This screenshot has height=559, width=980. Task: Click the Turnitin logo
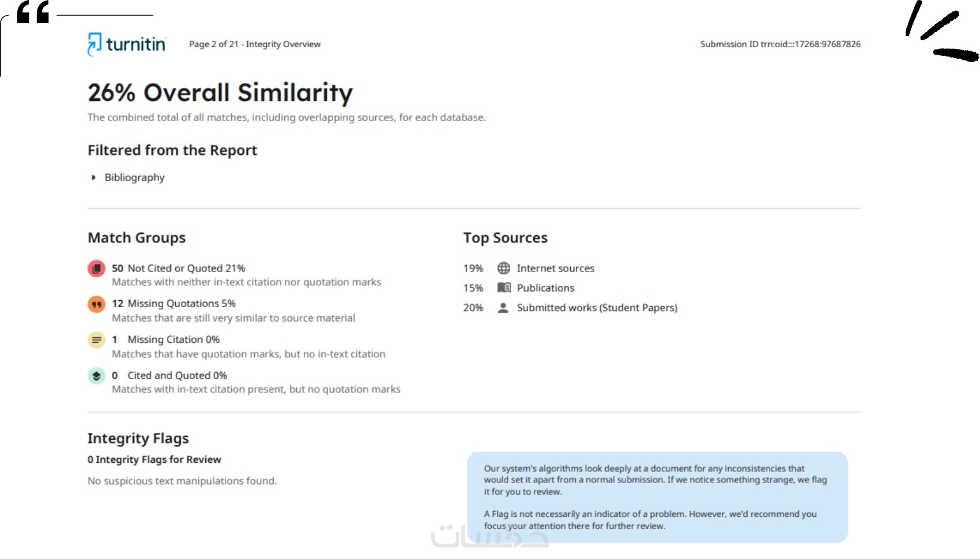(x=126, y=44)
